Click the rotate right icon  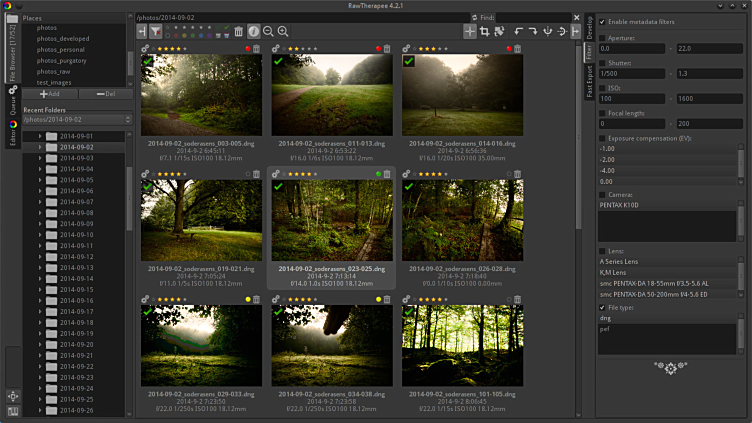(532, 32)
